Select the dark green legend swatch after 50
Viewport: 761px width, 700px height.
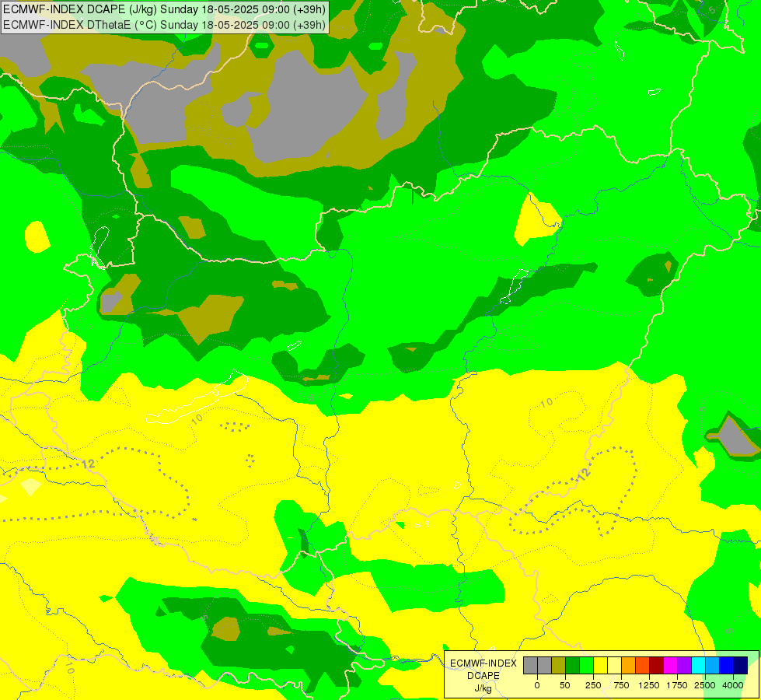pyautogui.click(x=572, y=666)
